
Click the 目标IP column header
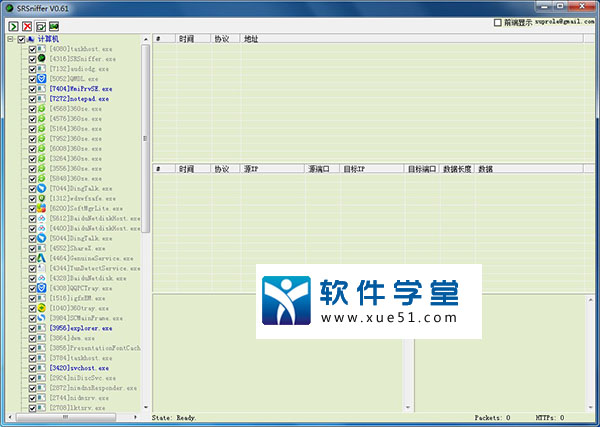point(372,169)
